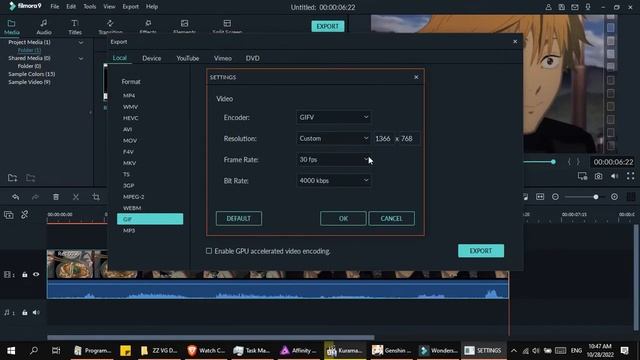Click EXPORT button in Export dialog
This screenshot has width=640, height=360.
481,251
